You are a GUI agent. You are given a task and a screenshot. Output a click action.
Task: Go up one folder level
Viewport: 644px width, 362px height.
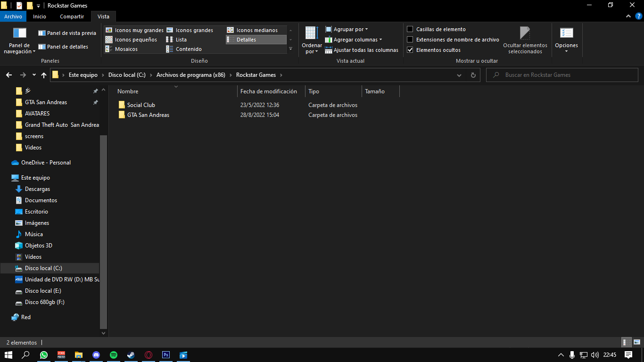(x=44, y=75)
